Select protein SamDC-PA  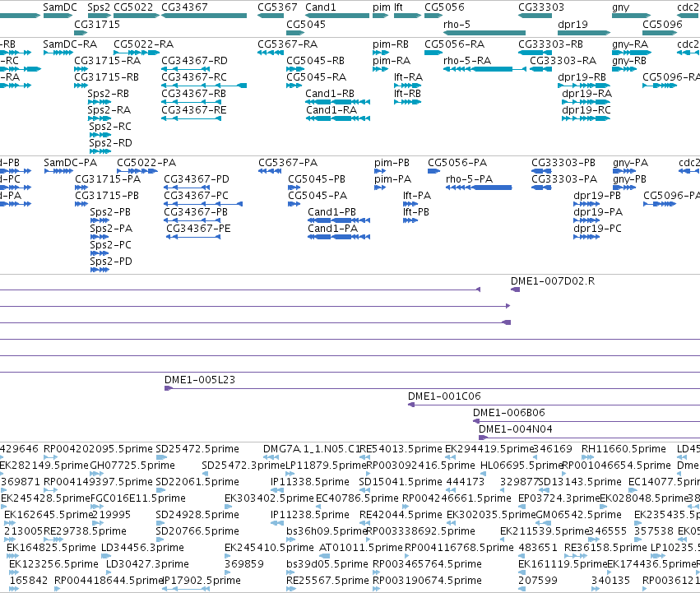tap(70, 163)
